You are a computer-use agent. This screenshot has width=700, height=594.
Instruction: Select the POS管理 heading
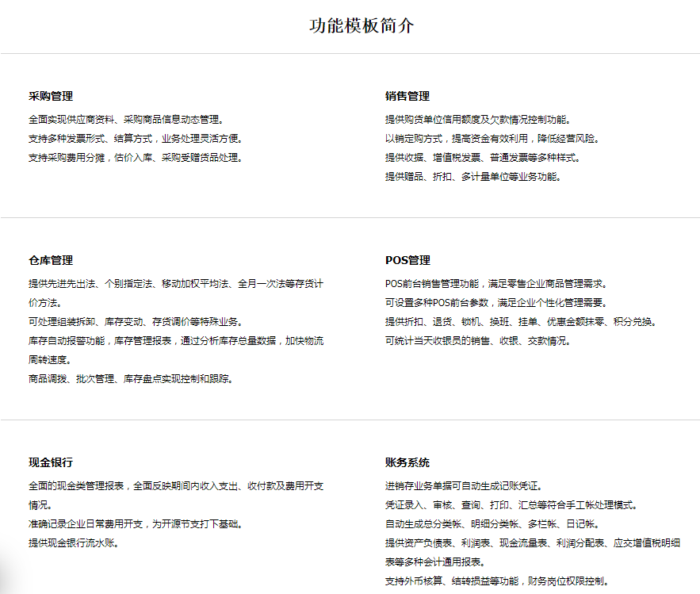408,260
